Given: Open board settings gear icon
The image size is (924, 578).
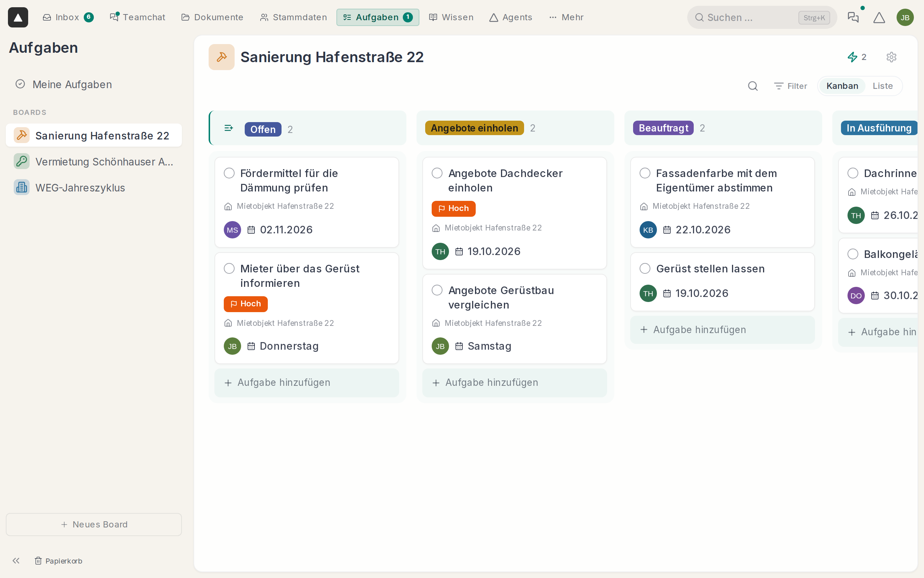Looking at the screenshot, I should point(891,57).
